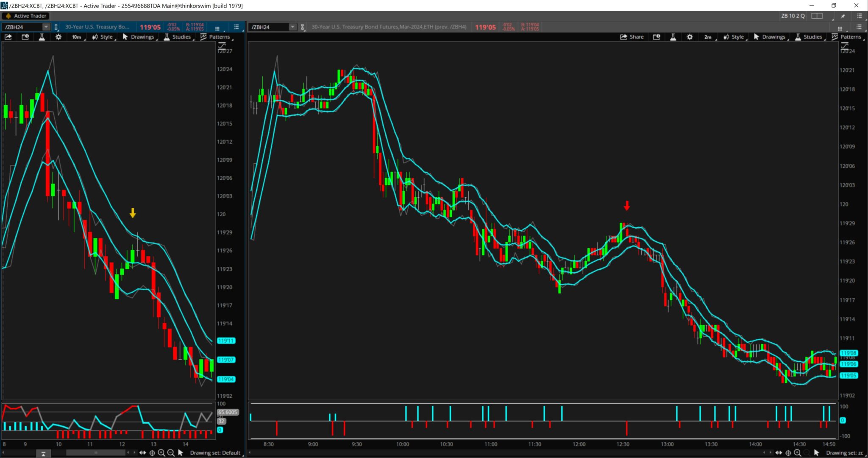Image resolution: width=868 pixels, height=458 pixels.
Task: Open the 10m timeframe dropdown
Action: (x=76, y=37)
